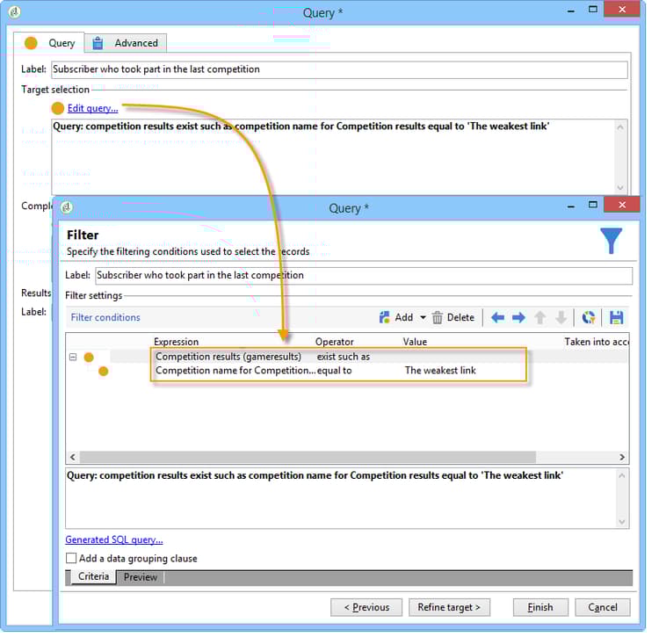Click query description text in back window
659x644 pixels.
[301, 127]
